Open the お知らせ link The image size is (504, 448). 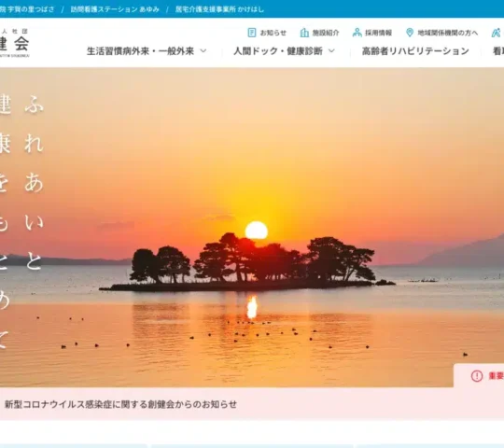tap(273, 33)
